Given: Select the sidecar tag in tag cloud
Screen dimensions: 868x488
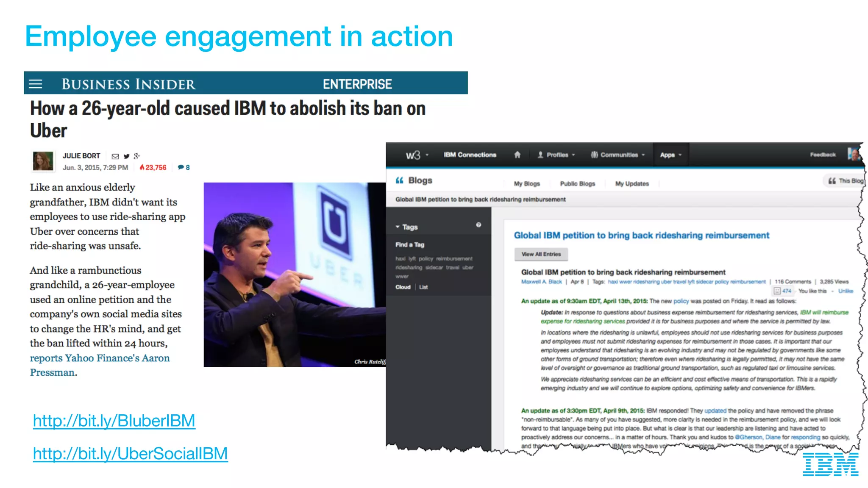Looking at the screenshot, I should pos(434,268).
